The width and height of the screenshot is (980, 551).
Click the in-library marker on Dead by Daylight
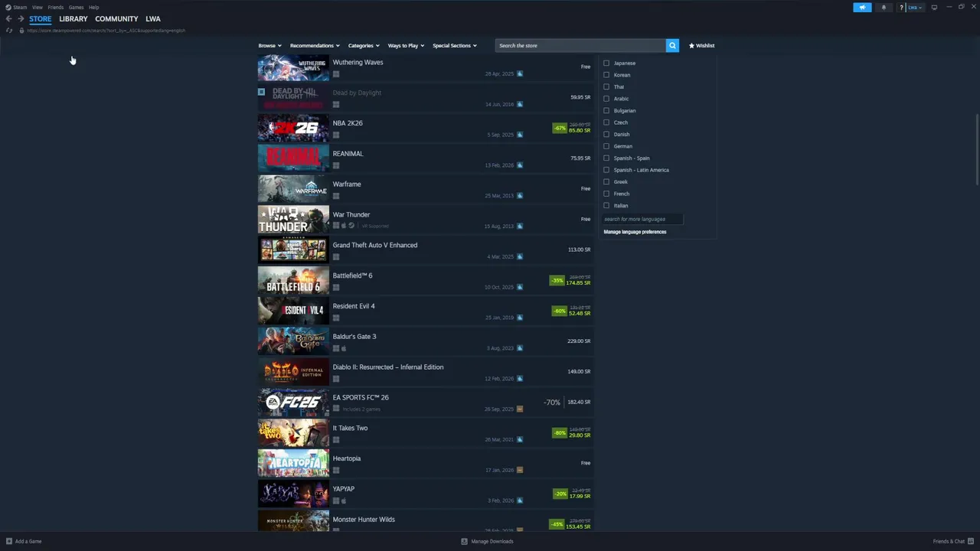261,92
